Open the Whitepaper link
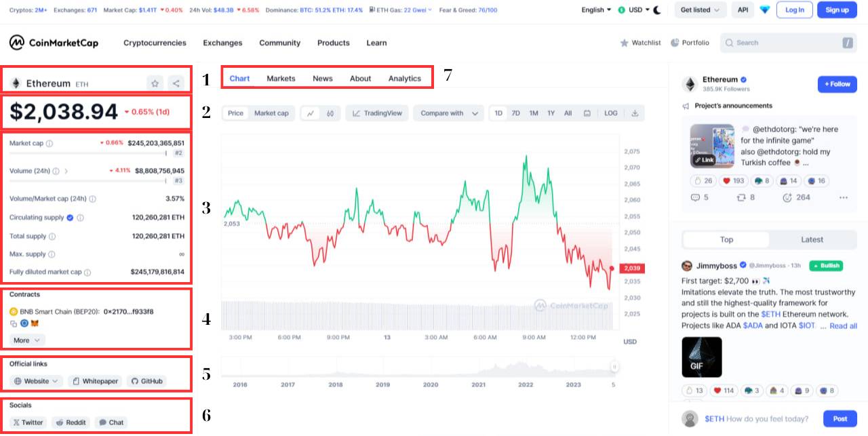Image resolution: width=868 pixels, height=436 pixels. point(96,381)
